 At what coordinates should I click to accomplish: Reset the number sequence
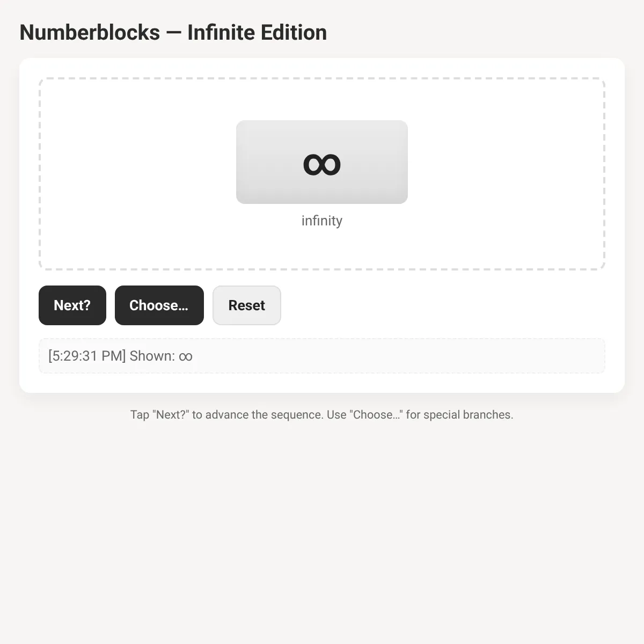[x=247, y=305]
